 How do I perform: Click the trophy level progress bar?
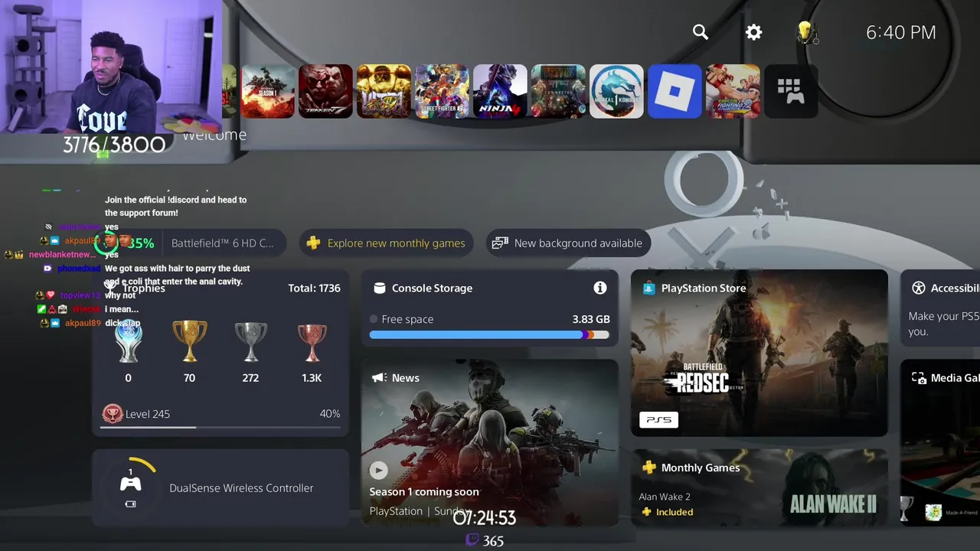[x=220, y=427]
